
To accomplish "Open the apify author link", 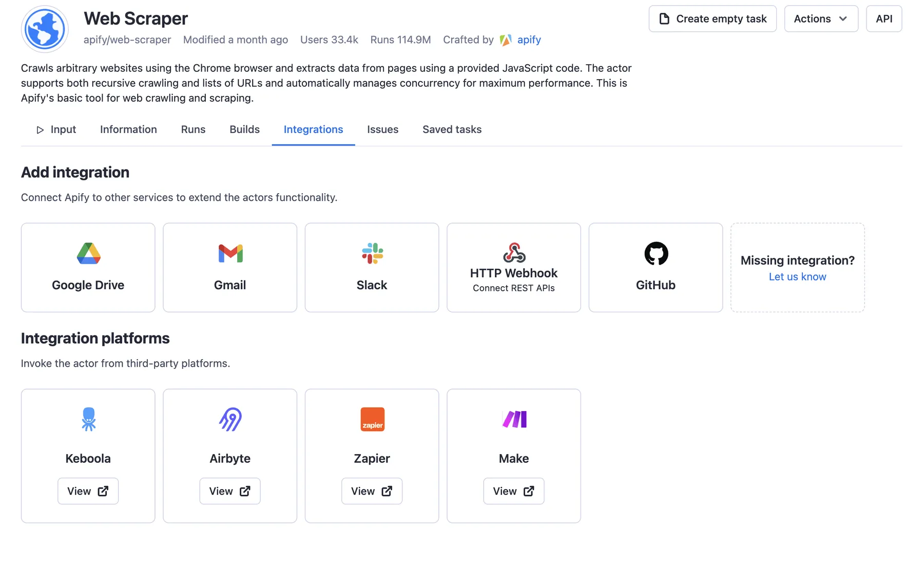I will 529,40.
